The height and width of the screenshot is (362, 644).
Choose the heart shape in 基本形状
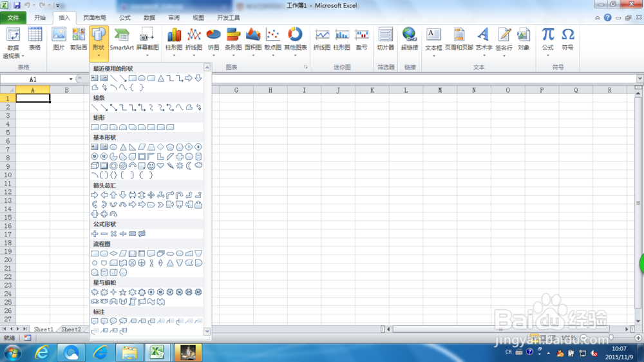[160, 166]
